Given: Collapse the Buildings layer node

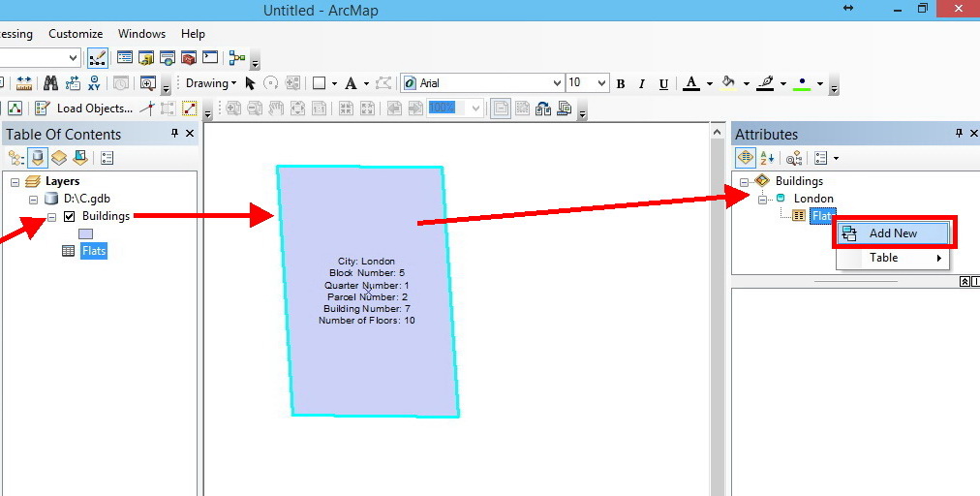Looking at the screenshot, I should pyautogui.click(x=52, y=217).
